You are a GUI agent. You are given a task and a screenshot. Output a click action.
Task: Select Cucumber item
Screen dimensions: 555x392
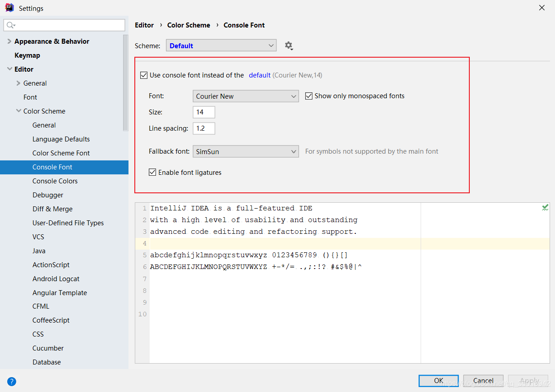[x=48, y=348]
